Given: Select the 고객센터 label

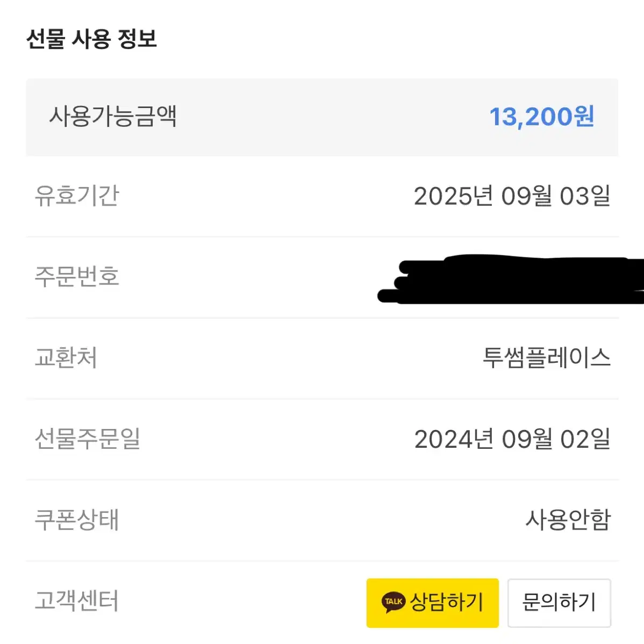Looking at the screenshot, I should (x=77, y=600).
